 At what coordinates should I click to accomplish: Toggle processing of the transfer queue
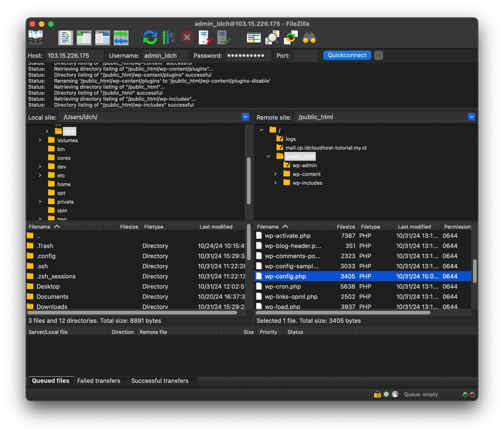click(169, 38)
